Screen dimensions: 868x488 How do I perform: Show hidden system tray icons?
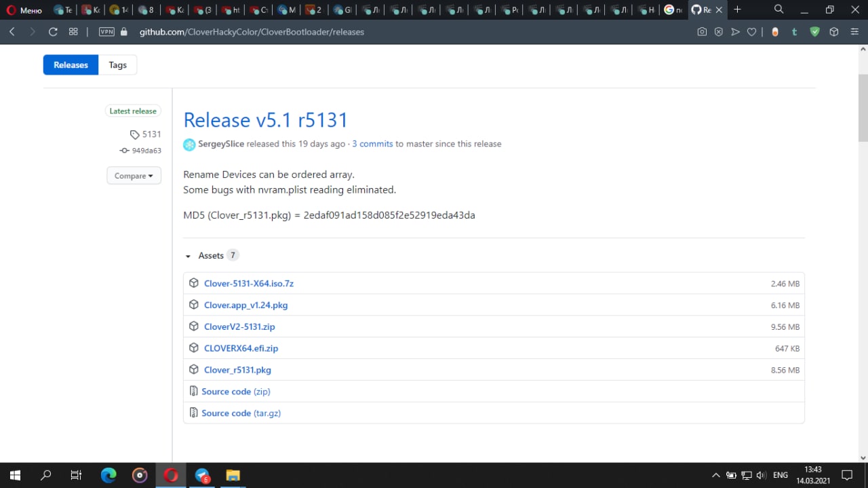pyautogui.click(x=715, y=475)
